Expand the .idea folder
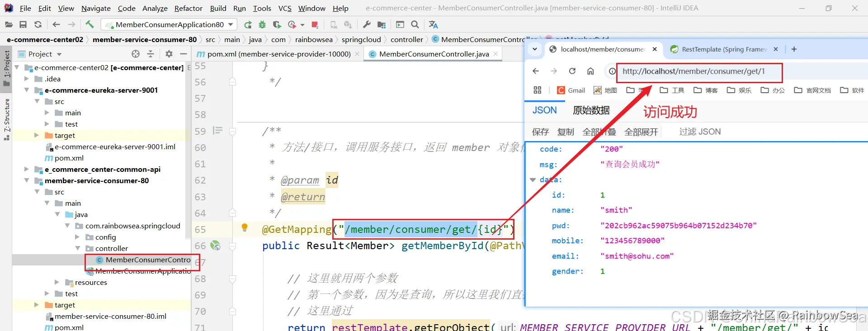868x331 pixels. coord(27,79)
